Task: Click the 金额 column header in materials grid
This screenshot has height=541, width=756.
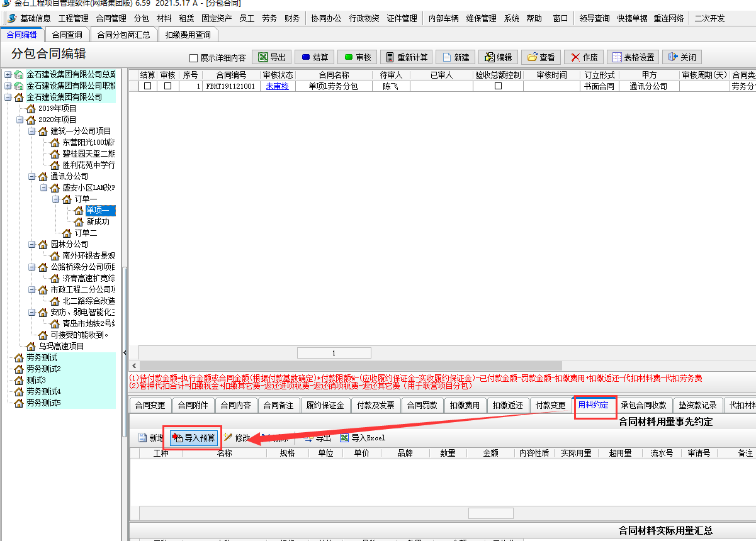Action: point(490,453)
